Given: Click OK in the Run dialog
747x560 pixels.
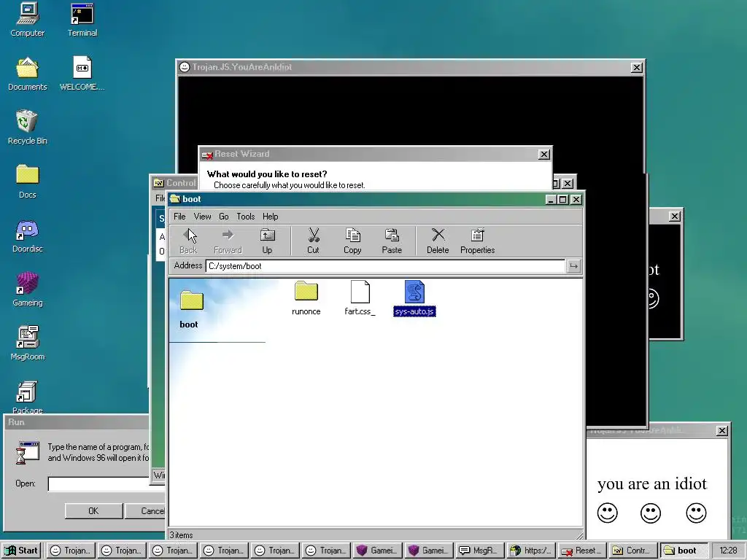Looking at the screenshot, I should [x=93, y=511].
